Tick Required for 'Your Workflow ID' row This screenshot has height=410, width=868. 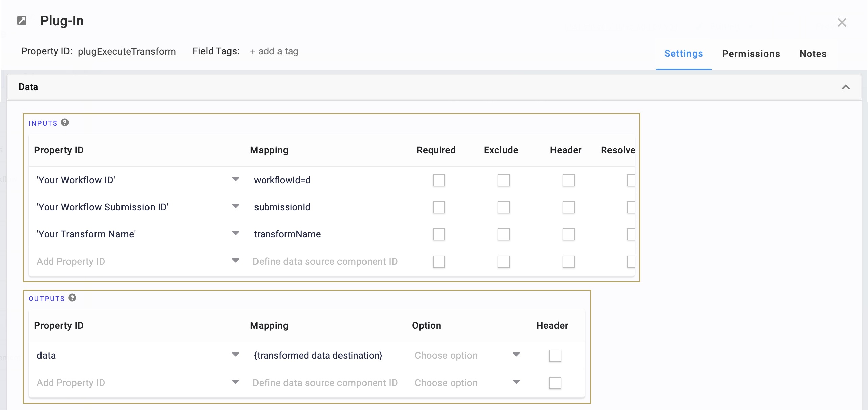(439, 180)
